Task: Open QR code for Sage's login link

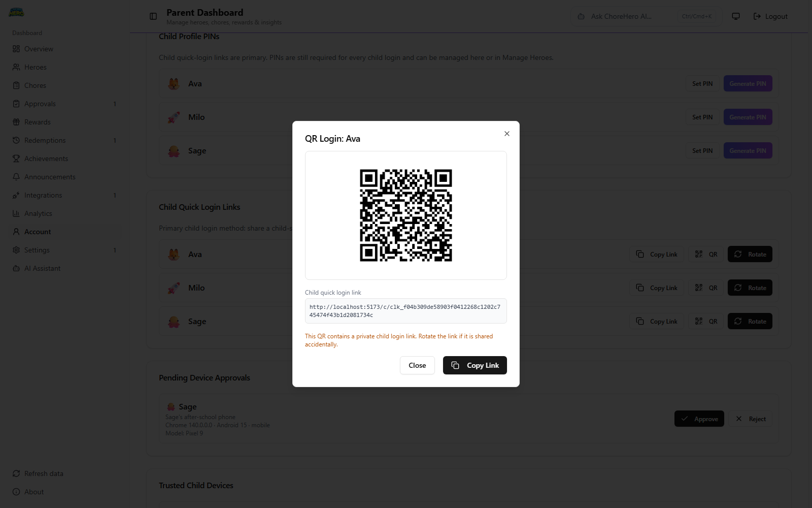Action: point(705,321)
